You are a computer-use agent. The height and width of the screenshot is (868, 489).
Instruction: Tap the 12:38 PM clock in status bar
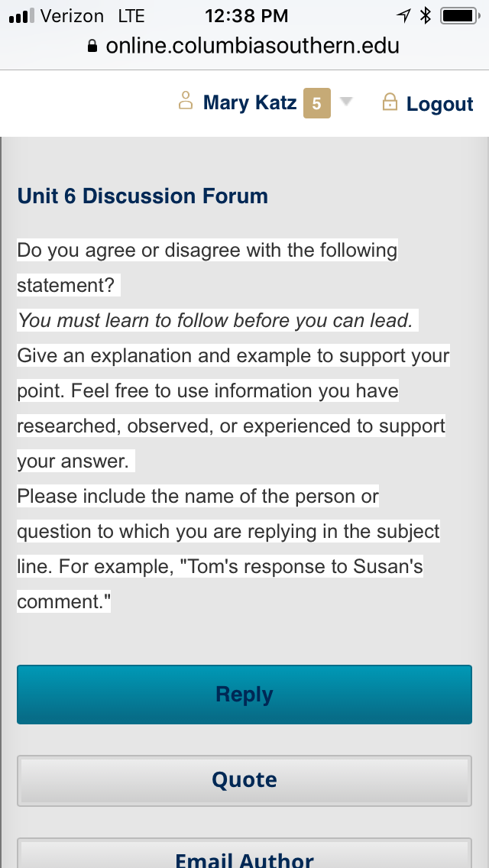247,16
